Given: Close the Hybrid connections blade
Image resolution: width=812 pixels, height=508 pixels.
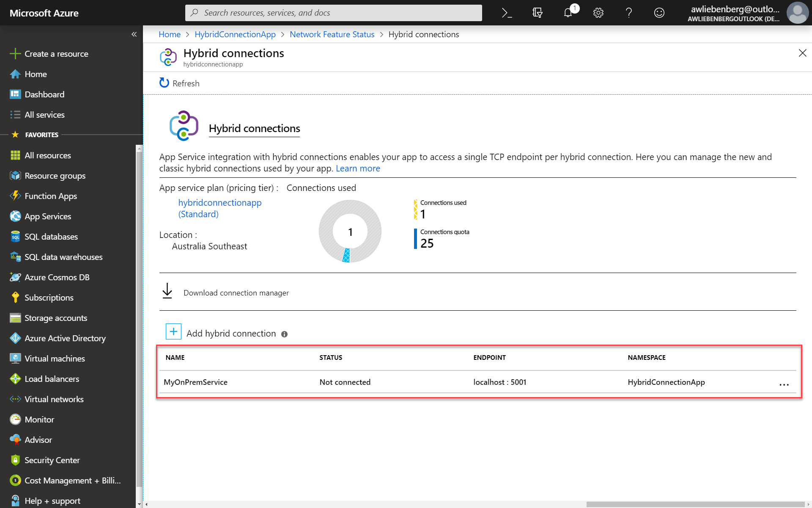Looking at the screenshot, I should [x=802, y=53].
